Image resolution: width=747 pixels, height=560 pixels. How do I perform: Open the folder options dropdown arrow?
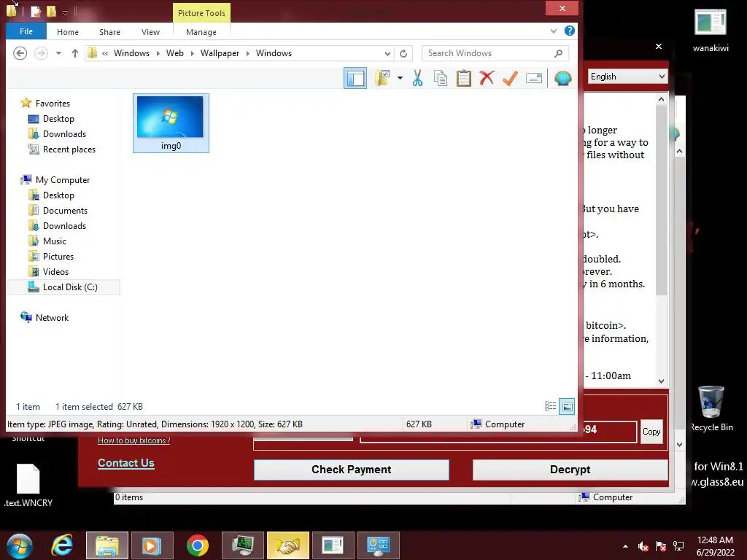click(400, 78)
